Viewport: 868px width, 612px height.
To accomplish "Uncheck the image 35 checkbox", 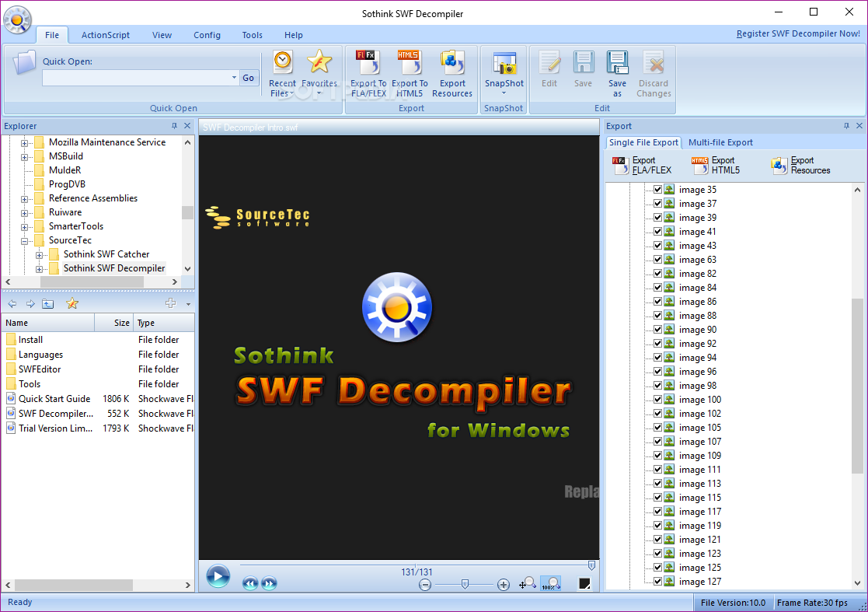I will 657,190.
